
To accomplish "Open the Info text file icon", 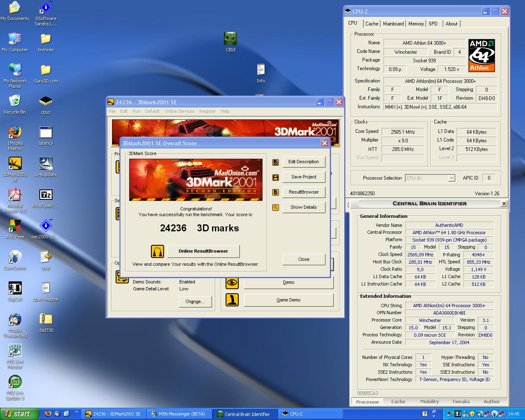I will coord(261,73).
